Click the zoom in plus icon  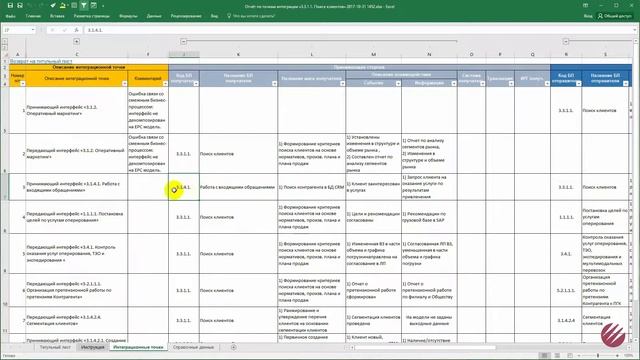[x=618, y=356]
